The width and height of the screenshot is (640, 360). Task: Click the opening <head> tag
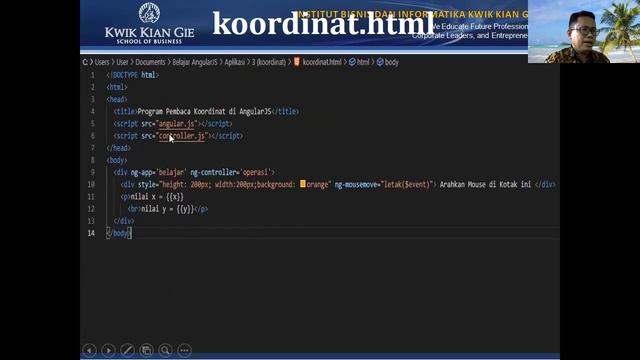coord(117,99)
